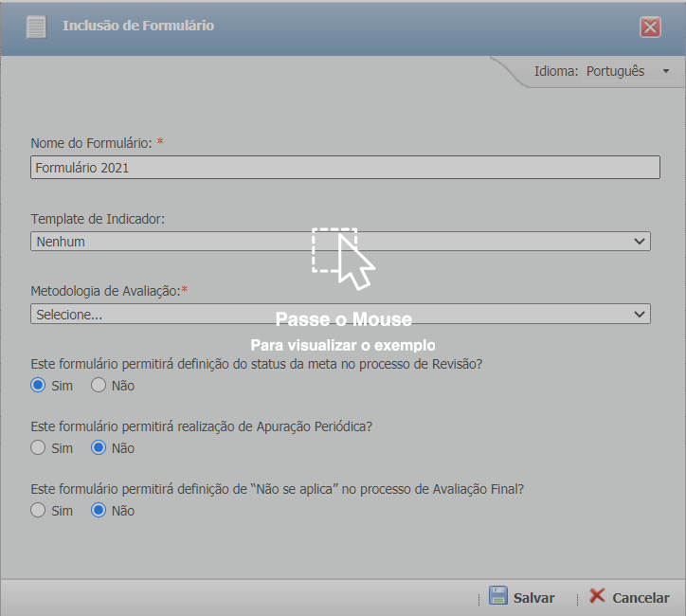Click the floppy disk Salvar icon

tap(498, 596)
